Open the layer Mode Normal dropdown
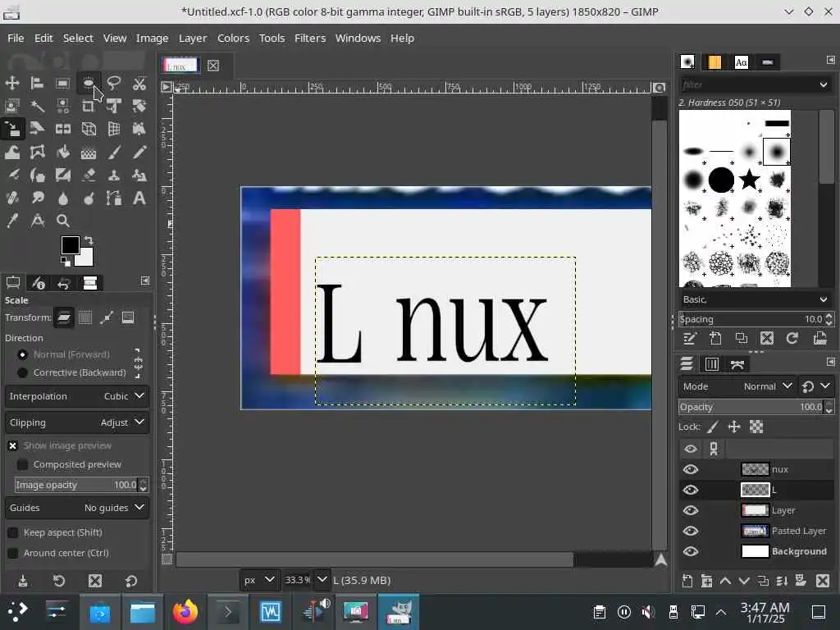The height and width of the screenshot is (630, 840). pyautogui.click(x=736, y=386)
